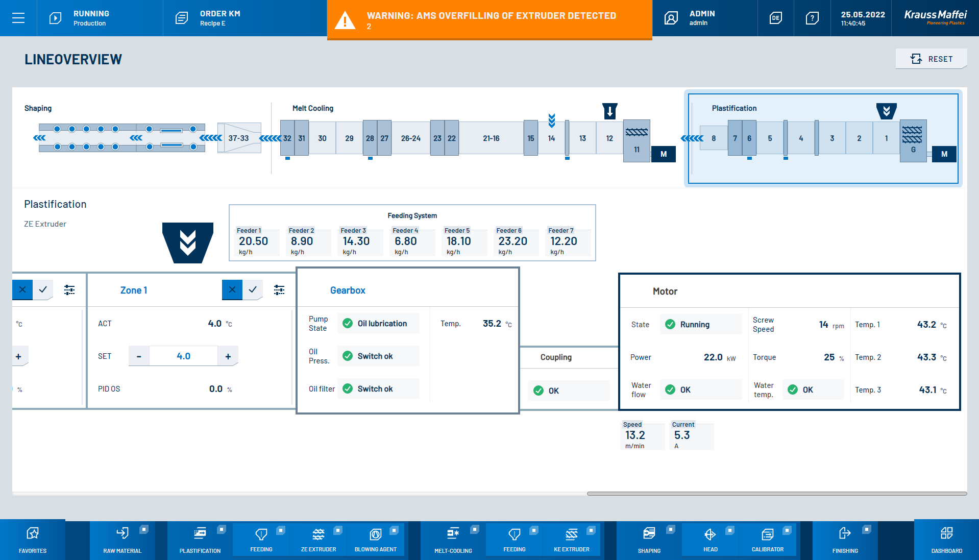Expand the Melt-Cooling submenu square
The height and width of the screenshot is (560, 979).
[x=475, y=529]
